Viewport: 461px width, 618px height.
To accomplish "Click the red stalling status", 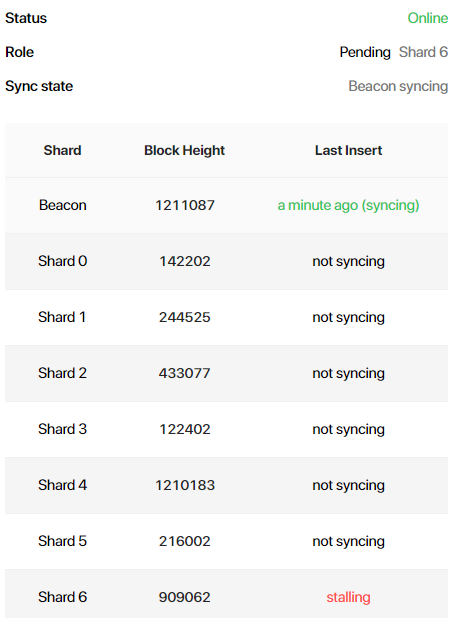I will click(348, 598).
